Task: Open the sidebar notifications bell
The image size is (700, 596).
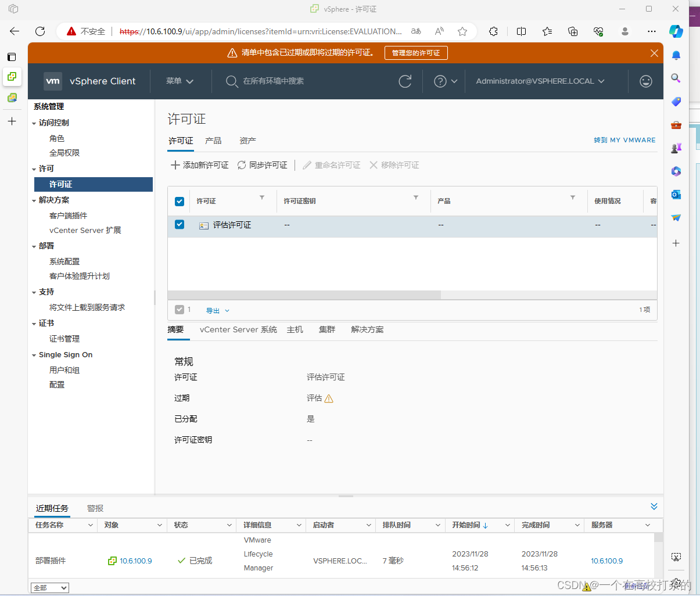Action: pyautogui.click(x=676, y=55)
